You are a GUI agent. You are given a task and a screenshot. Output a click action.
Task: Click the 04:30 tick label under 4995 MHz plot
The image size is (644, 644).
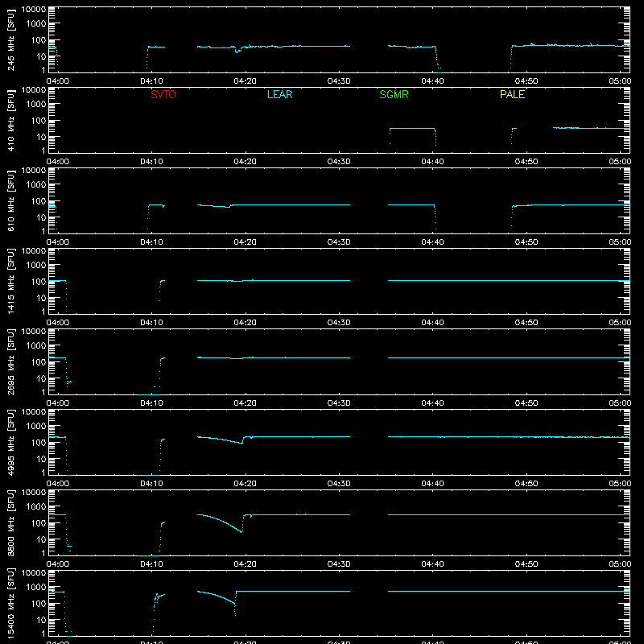tap(339, 484)
